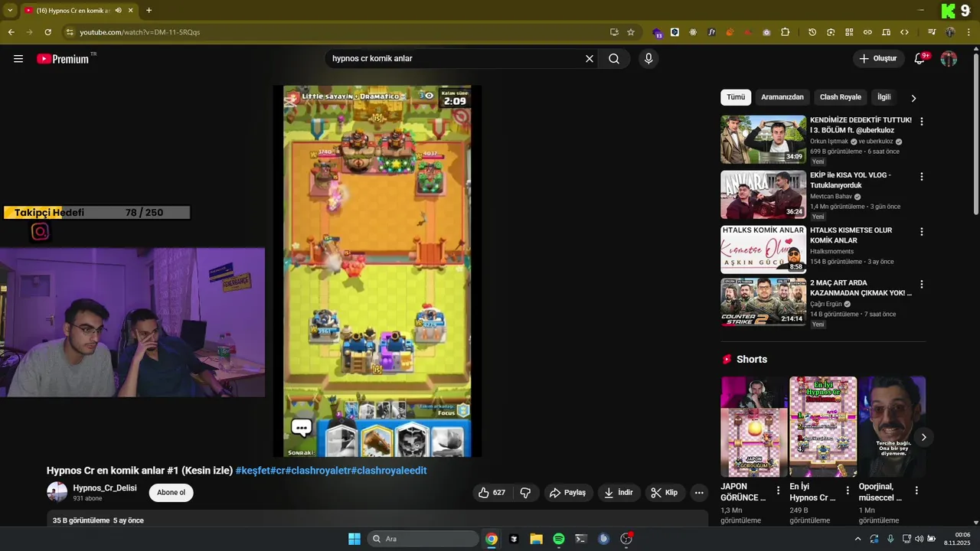Go back with browser back arrow
The image size is (980, 551).
[11, 32]
